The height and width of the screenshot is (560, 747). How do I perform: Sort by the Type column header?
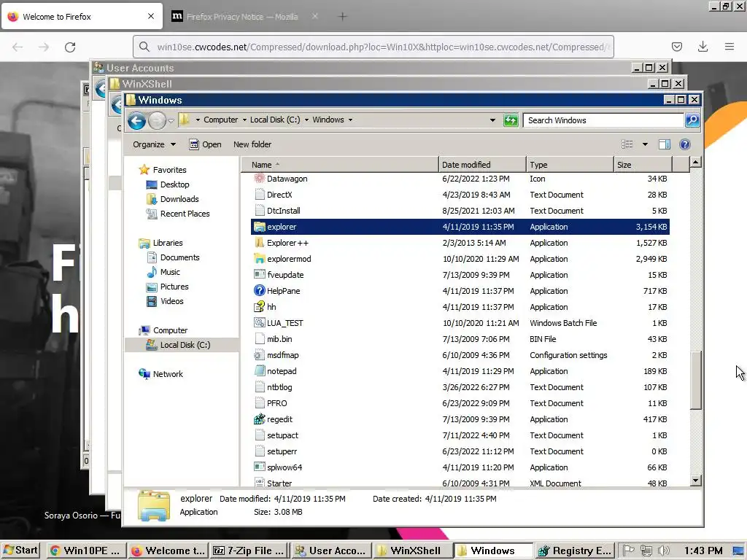coord(570,164)
